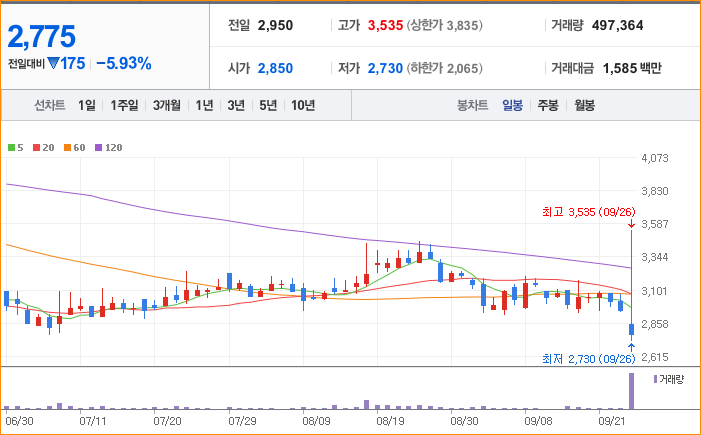Click the 거래량 value 497,364
The height and width of the screenshot is (435, 701).
pos(617,25)
